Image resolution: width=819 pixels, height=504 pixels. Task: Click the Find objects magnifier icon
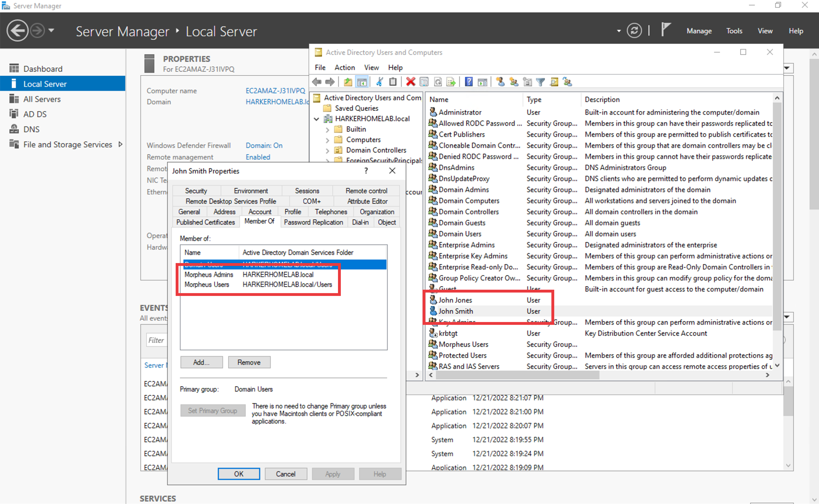[554, 82]
